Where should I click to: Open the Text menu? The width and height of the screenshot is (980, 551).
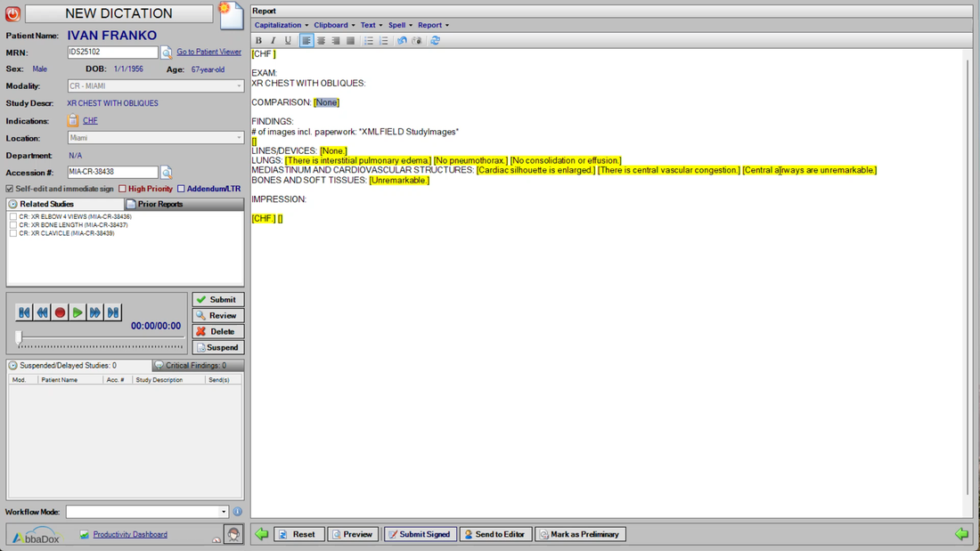(372, 25)
